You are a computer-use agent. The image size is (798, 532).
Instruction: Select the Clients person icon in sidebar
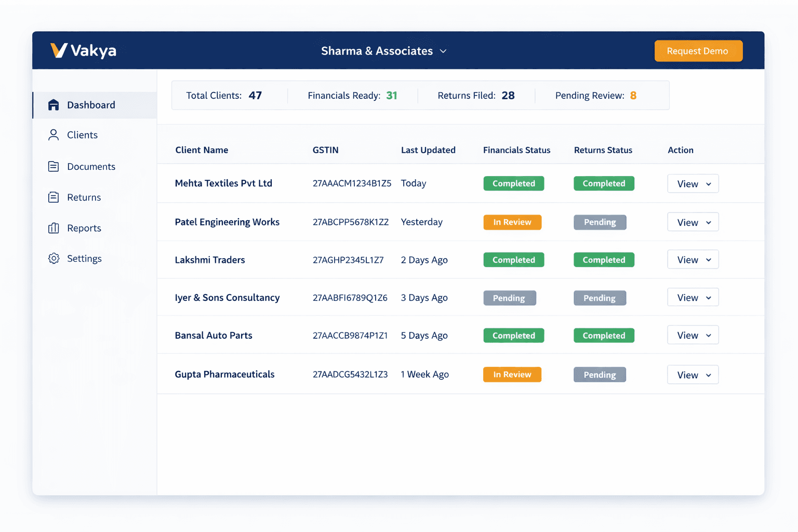point(53,135)
